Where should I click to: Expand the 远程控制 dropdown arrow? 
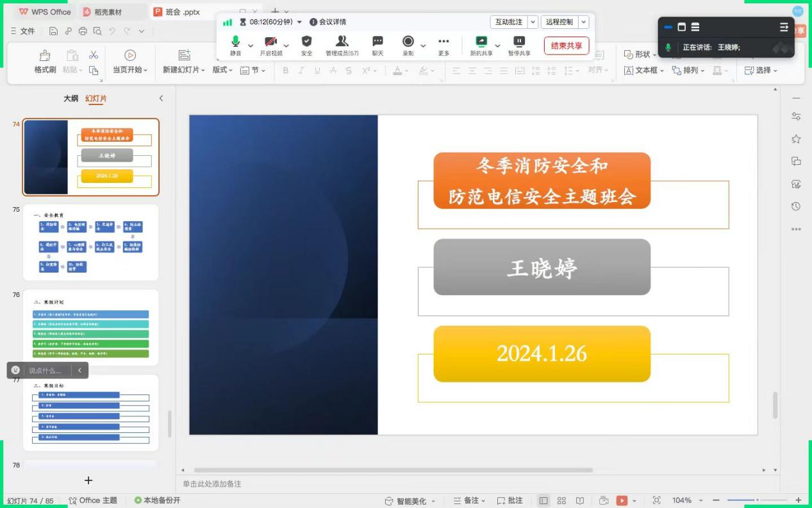tap(584, 22)
